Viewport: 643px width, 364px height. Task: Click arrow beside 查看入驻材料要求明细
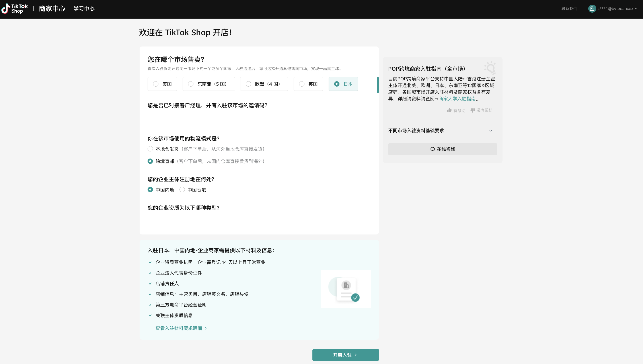206,328
